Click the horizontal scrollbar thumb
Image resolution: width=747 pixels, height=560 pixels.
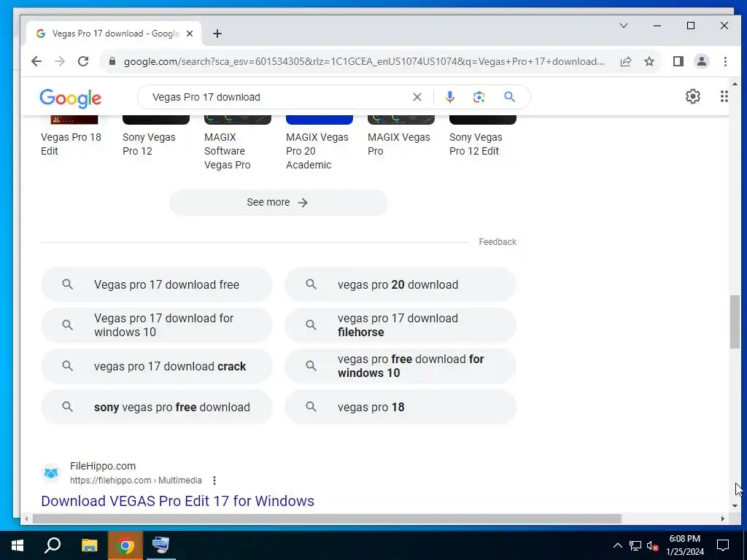[x=327, y=518]
